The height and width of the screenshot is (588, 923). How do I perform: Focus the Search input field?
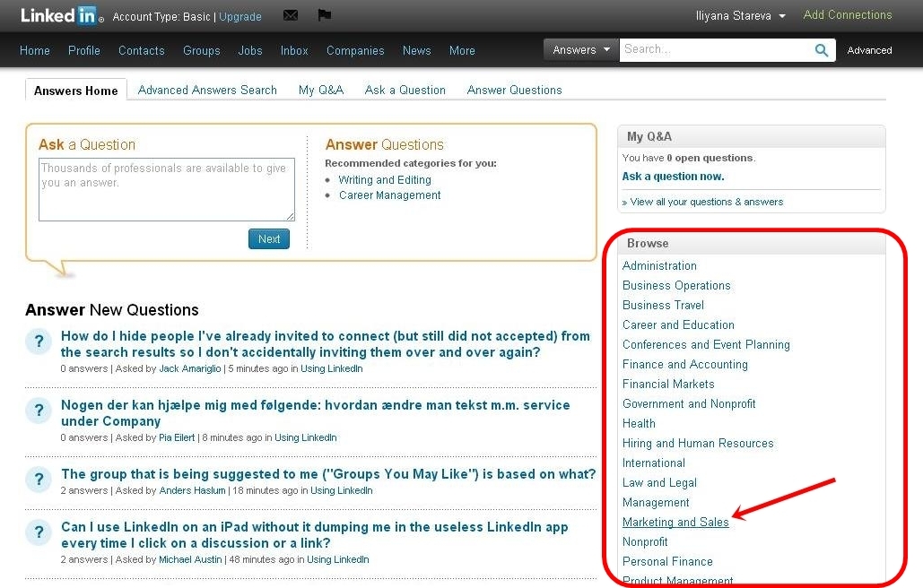pos(717,50)
